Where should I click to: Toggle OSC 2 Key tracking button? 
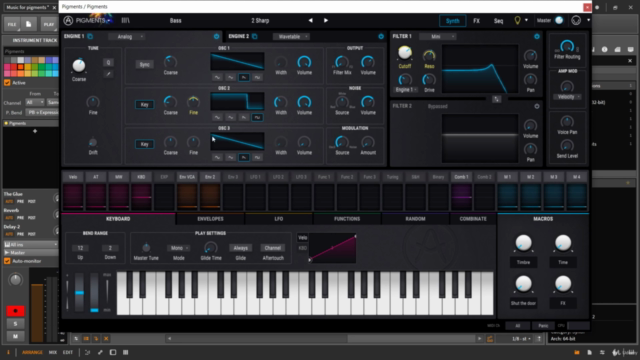pyautogui.click(x=144, y=104)
